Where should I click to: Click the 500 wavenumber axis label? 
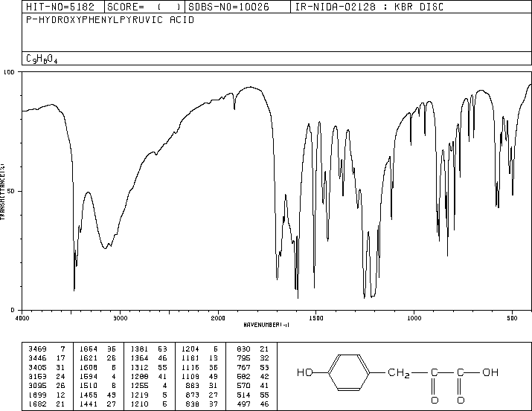click(x=513, y=318)
